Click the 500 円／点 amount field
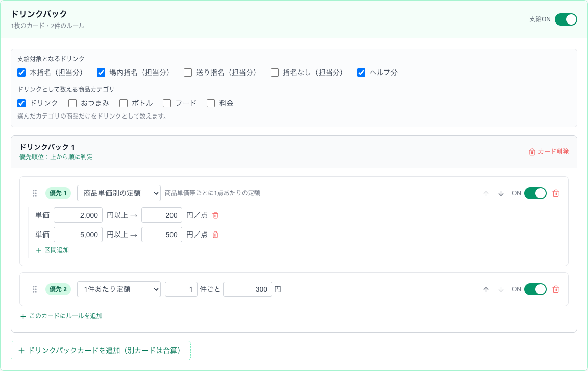588x371 pixels. point(162,235)
